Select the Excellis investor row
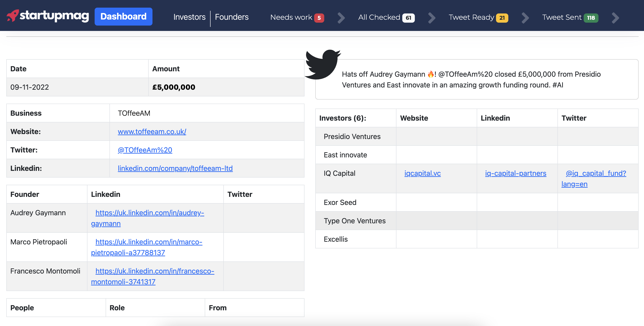This screenshot has height=326, width=644. click(x=477, y=239)
